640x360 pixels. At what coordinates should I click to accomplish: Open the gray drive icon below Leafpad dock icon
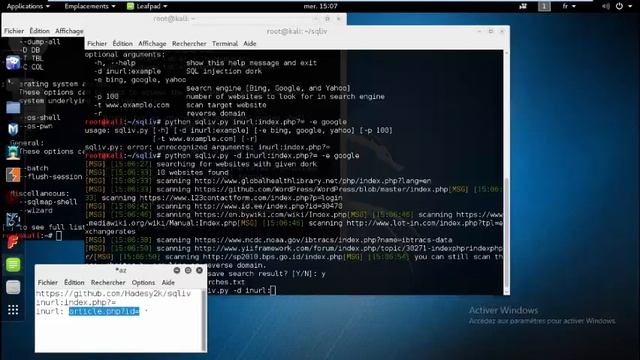13,287
